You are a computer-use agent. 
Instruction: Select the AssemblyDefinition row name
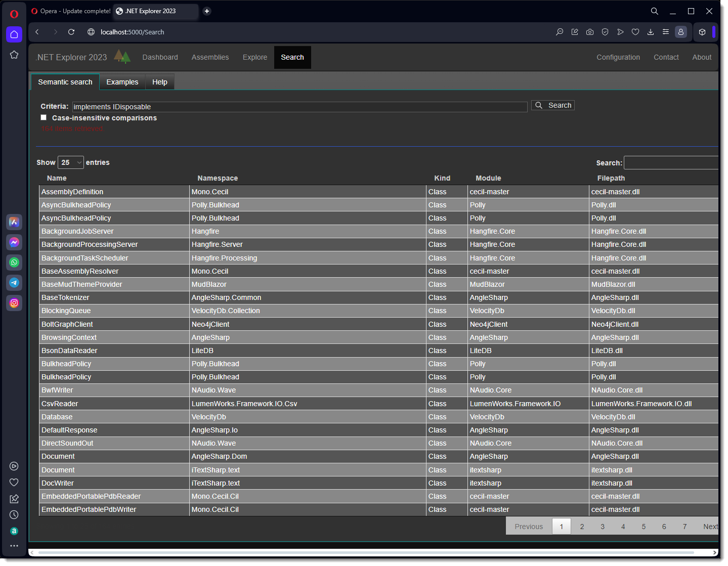point(72,192)
